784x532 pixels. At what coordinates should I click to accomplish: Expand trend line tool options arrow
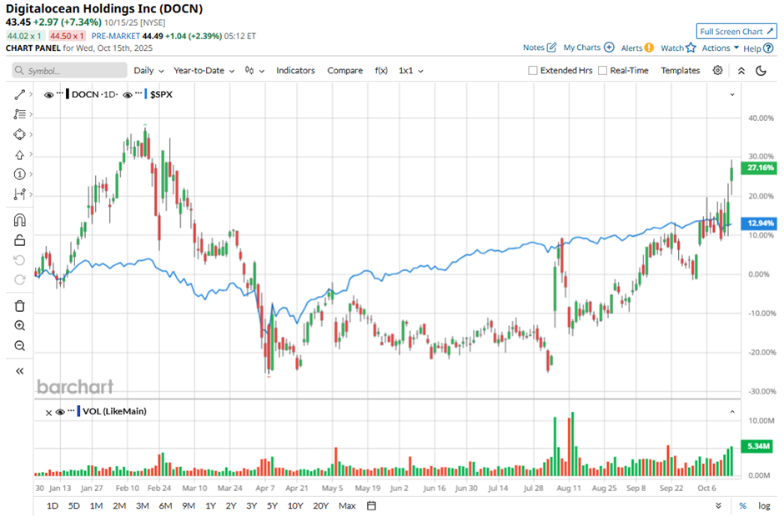click(31, 94)
